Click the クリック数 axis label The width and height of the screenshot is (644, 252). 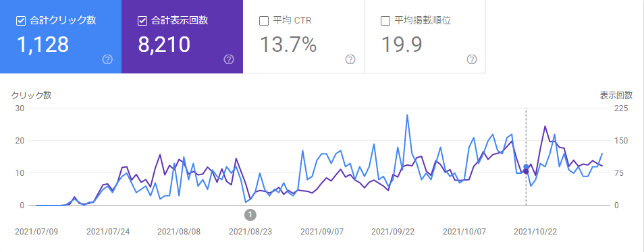click(31, 96)
